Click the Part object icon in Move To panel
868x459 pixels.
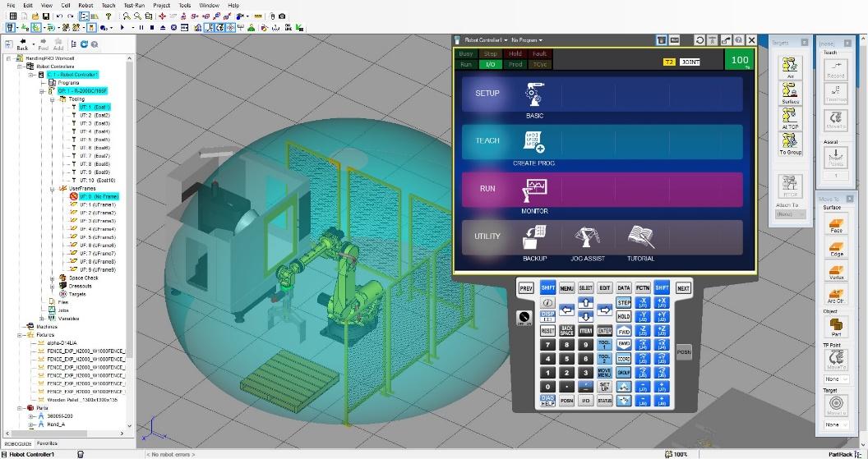pyautogui.click(x=836, y=327)
